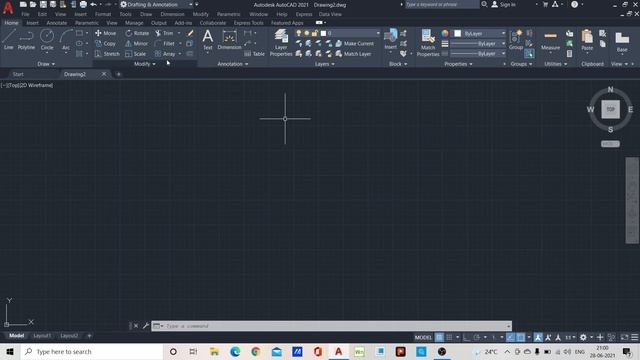This screenshot has height=360, width=640.
Task: Open the Start file tab
Action: [x=18, y=74]
